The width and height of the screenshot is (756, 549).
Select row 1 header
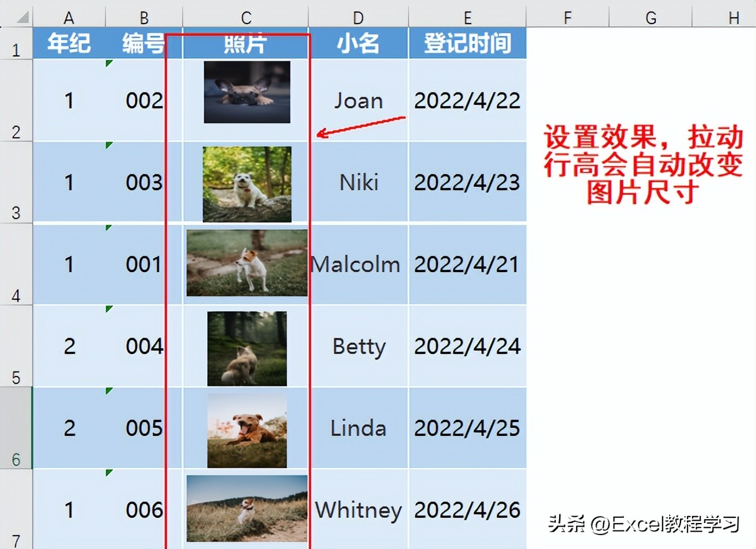[x=16, y=43]
